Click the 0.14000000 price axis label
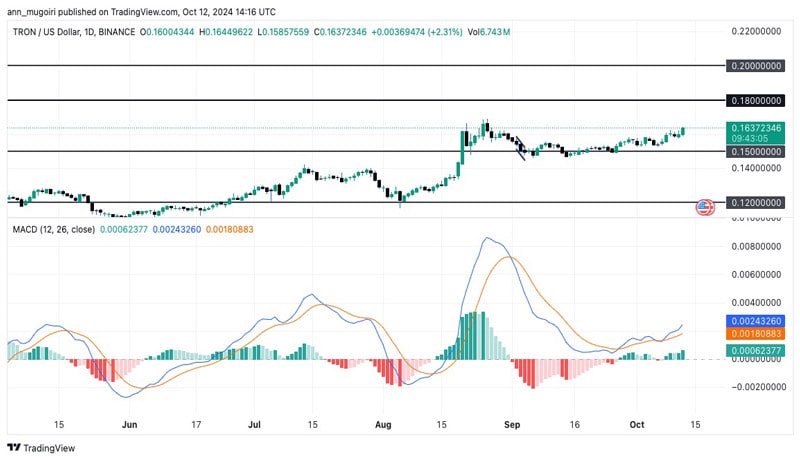 click(756, 168)
